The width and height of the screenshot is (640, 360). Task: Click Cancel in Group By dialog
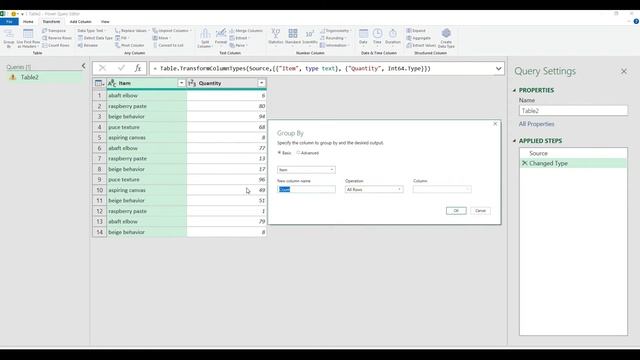pos(480,211)
